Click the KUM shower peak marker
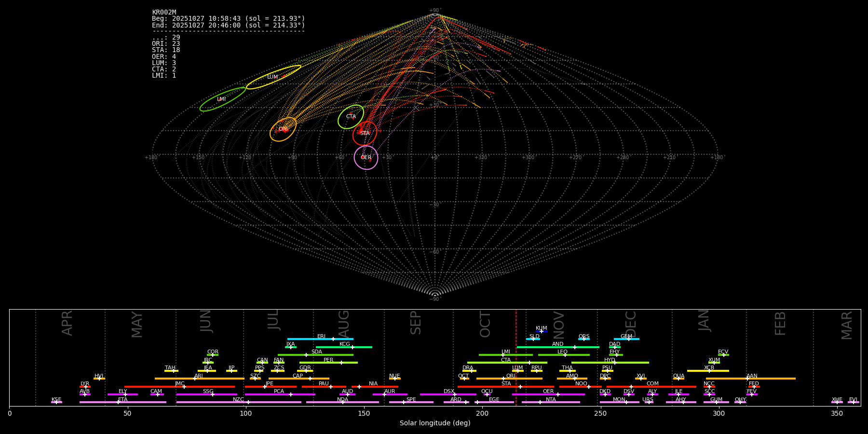Viewport: 868px width, 434px height. [x=541, y=331]
